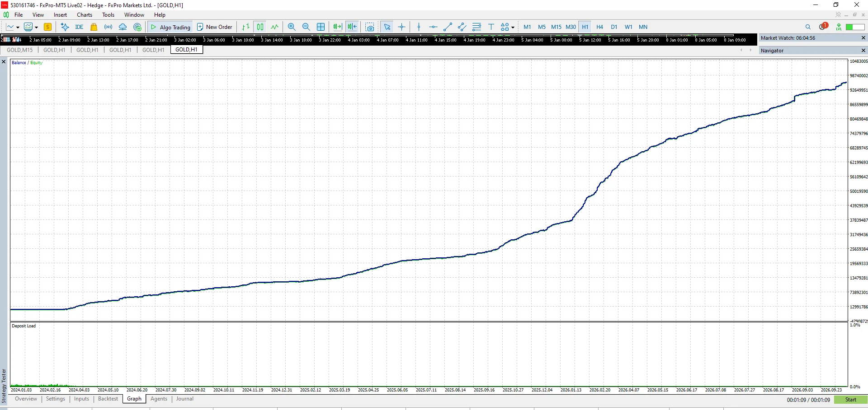Zoom in on the chart
The width and height of the screenshot is (868, 410).
[292, 27]
